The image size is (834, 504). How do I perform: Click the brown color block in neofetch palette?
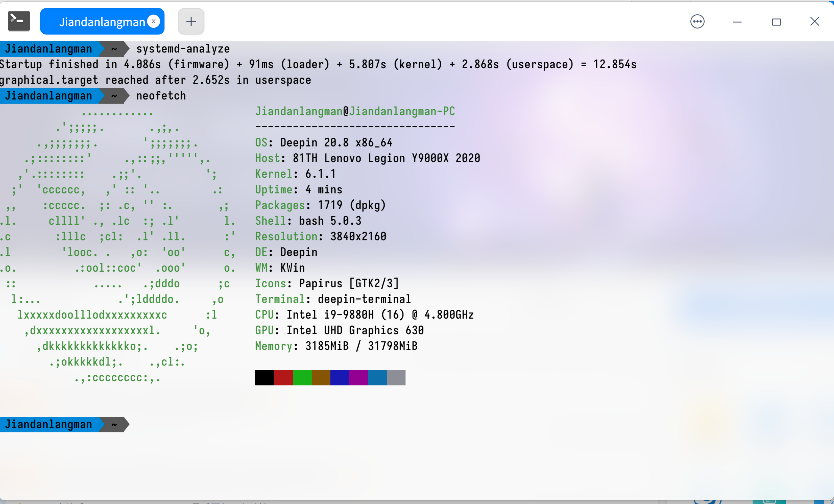click(x=321, y=377)
